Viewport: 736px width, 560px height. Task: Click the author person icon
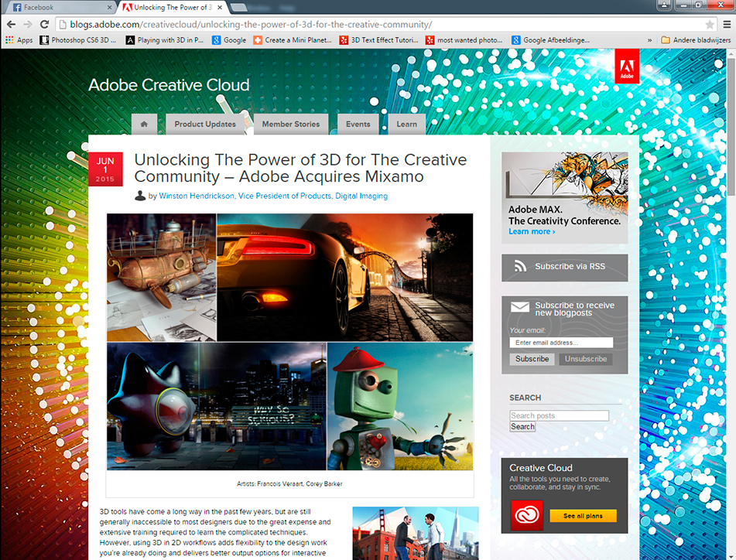pyautogui.click(x=140, y=196)
